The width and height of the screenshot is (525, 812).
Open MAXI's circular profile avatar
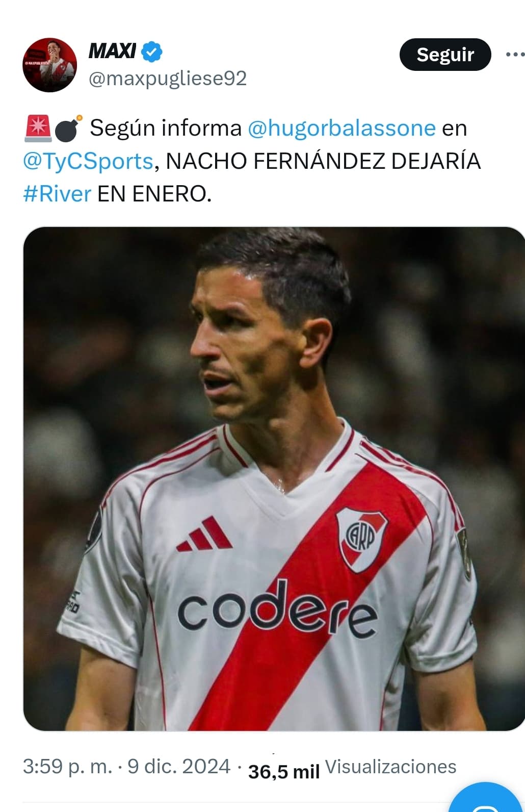coord(49,65)
